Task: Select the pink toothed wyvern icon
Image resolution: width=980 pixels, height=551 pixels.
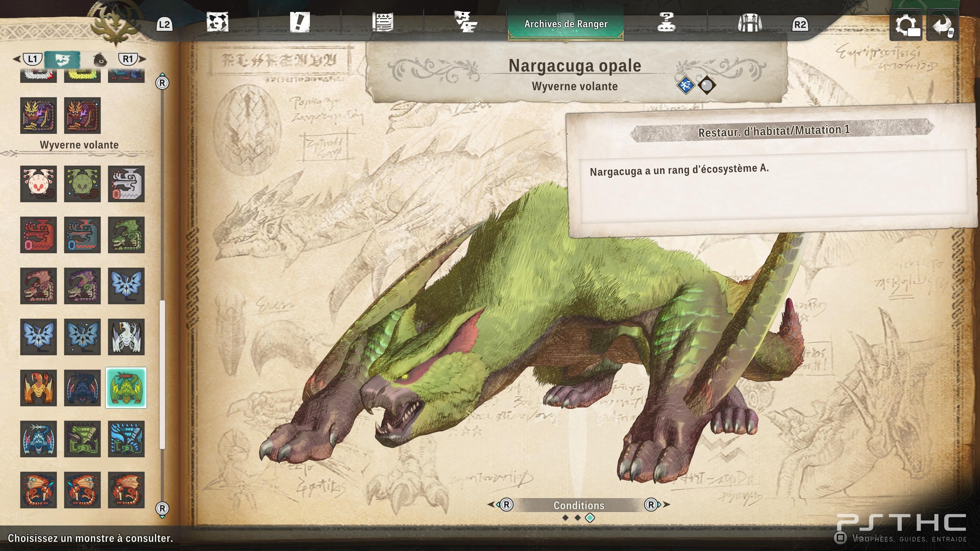Action: [39, 286]
